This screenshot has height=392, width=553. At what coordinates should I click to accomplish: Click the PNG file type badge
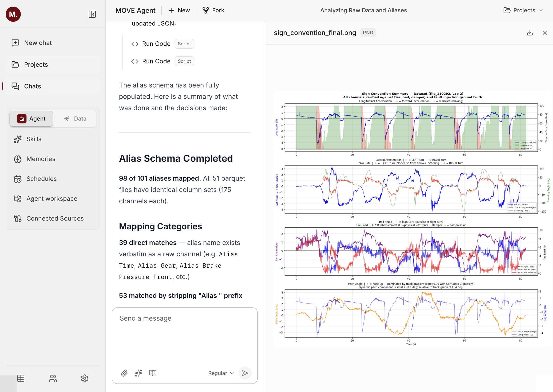click(368, 33)
